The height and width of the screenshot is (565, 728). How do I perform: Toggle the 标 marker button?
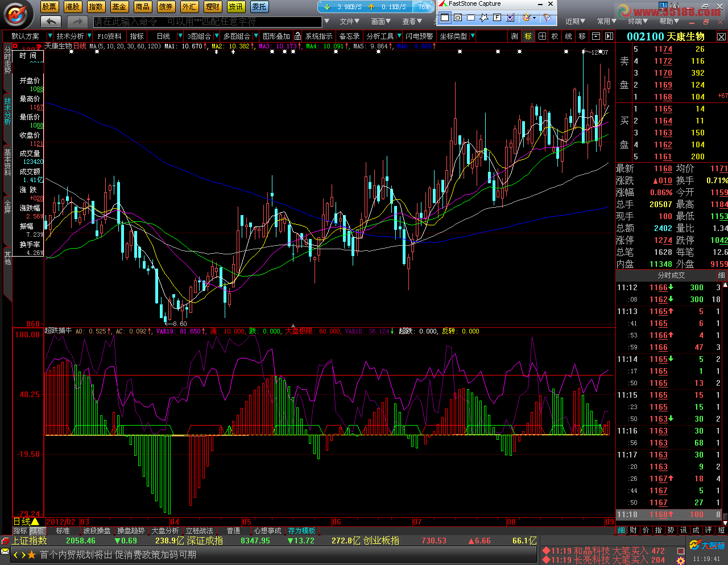(x=528, y=36)
